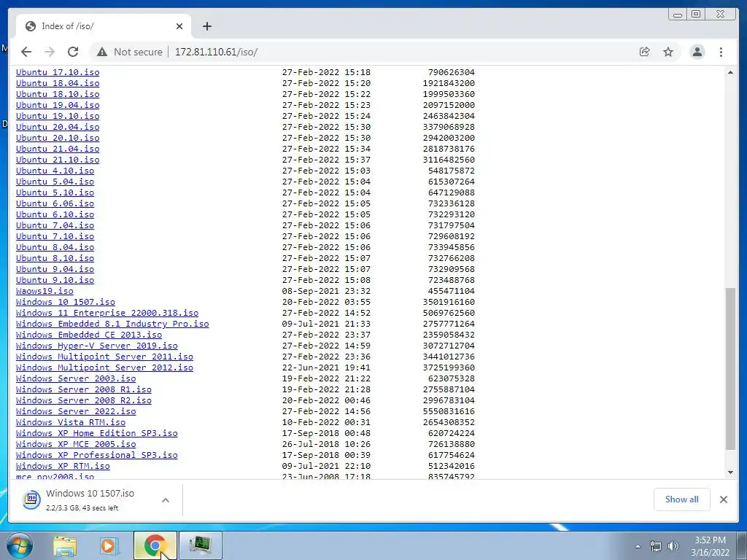Download Windows Server 2008 R1.iso
Image resolution: width=747 pixels, height=560 pixels.
coord(83,390)
